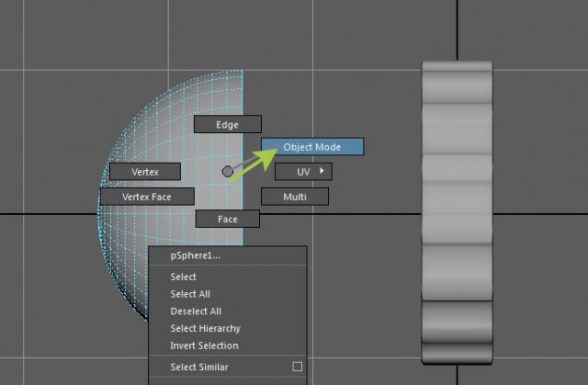Click Select Similar menu entry
This screenshot has width=588, height=385.
tap(220, 367)
